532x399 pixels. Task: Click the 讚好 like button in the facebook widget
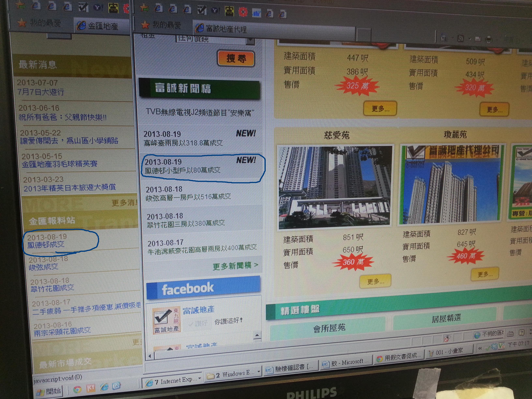click(198, 324)
